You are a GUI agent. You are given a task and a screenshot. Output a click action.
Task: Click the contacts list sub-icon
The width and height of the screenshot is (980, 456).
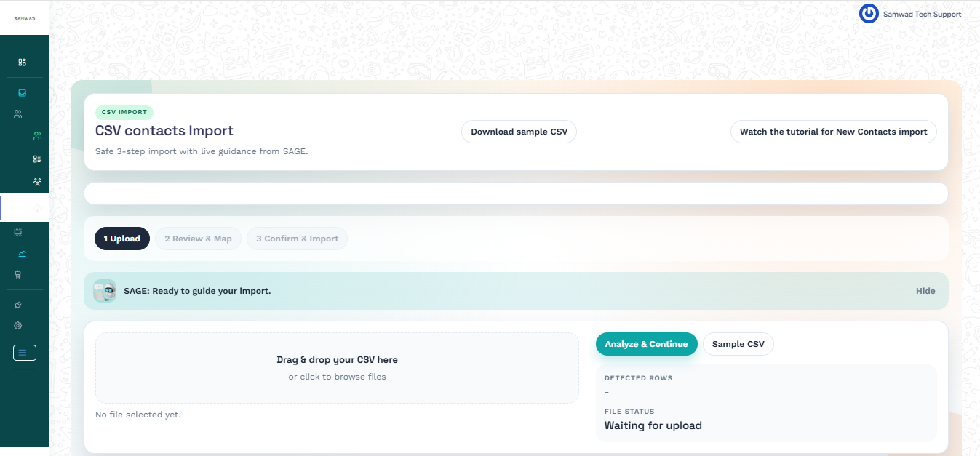coord(37,159)
